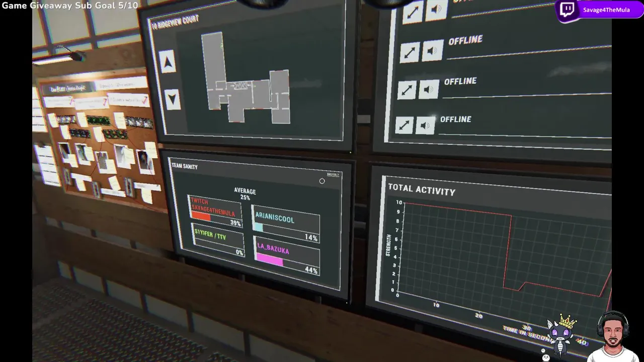Toggle speaker on the bottom OFFLINE camera row
The image size is (644, 362).
point(426,125)
